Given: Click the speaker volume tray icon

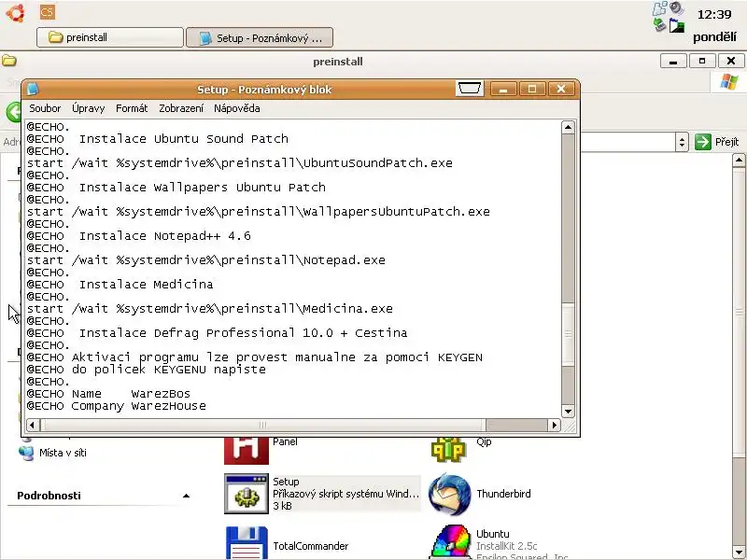Looking at the screenshot, I should click(x=676, y=8).
